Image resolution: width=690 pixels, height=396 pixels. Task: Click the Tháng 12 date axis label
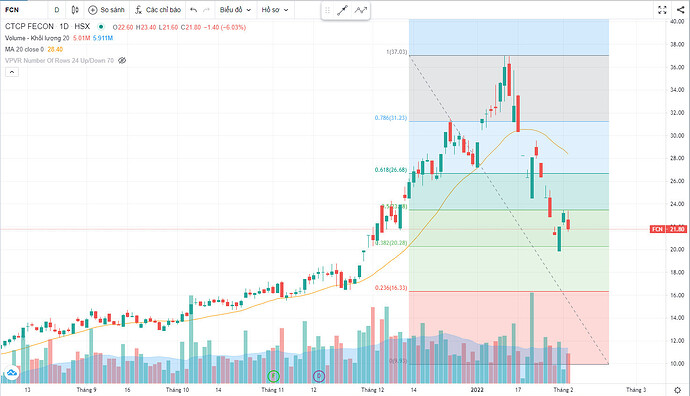[372, 390]
